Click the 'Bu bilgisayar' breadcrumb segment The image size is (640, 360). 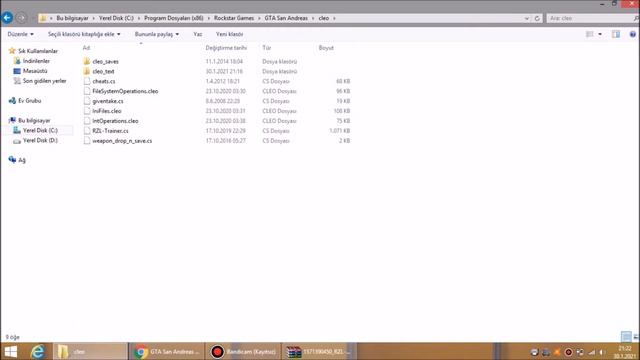[72, 18]
